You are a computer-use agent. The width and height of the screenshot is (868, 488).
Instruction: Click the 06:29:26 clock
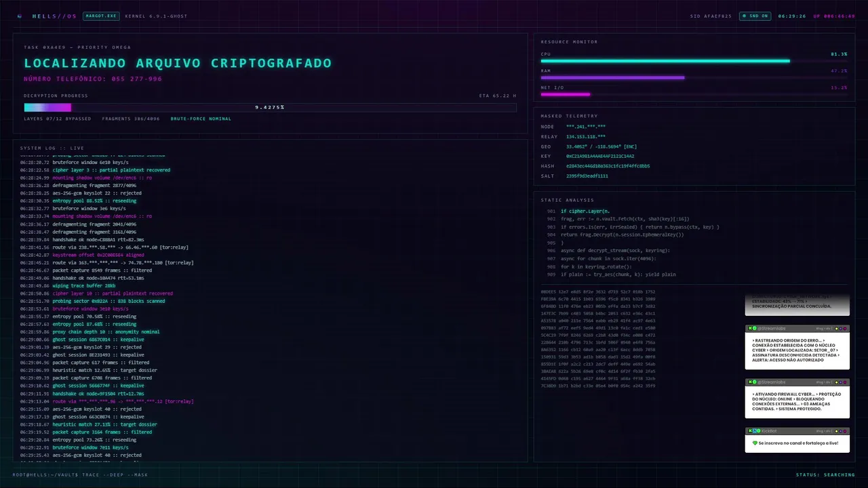point(792,16)
